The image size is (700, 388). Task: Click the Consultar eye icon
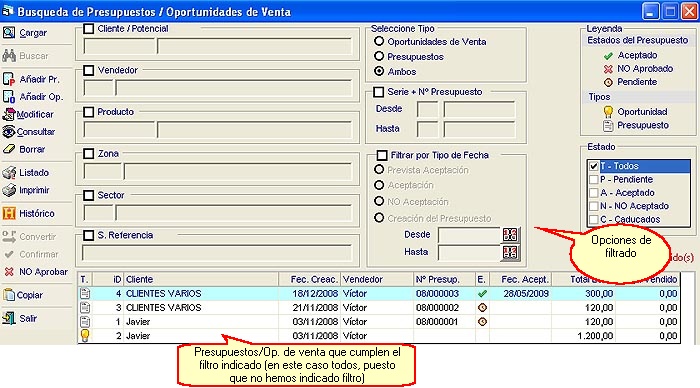pos(9,132)
